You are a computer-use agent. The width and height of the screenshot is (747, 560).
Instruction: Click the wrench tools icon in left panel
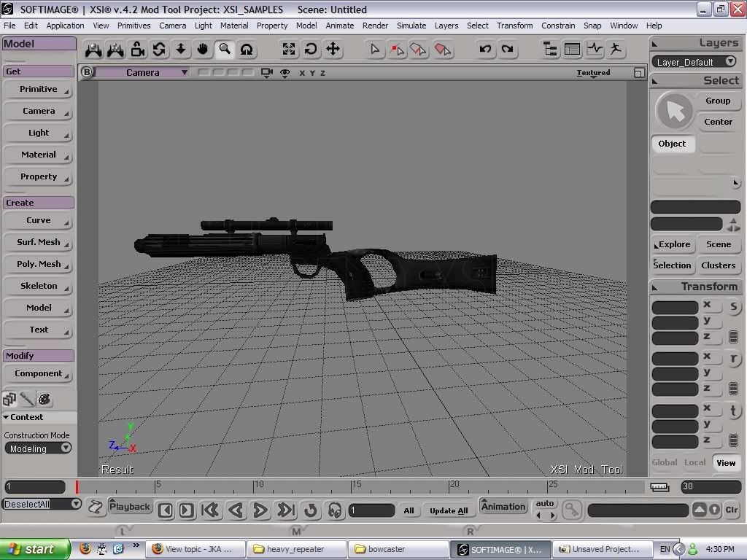27,399
